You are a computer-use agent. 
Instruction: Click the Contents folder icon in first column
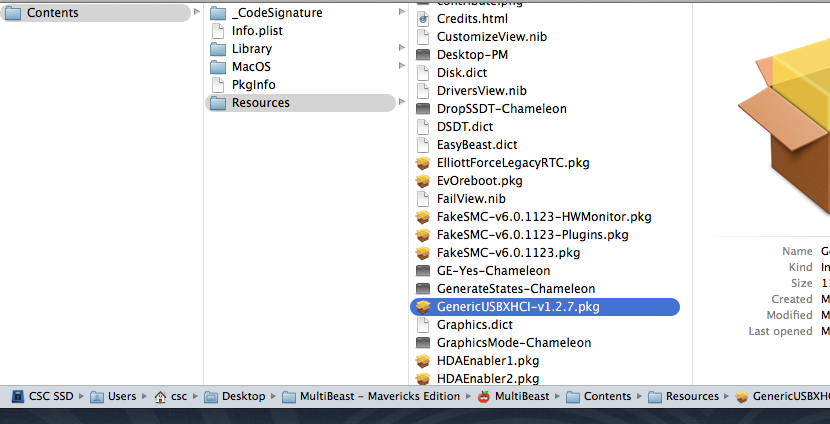[13, 13]
